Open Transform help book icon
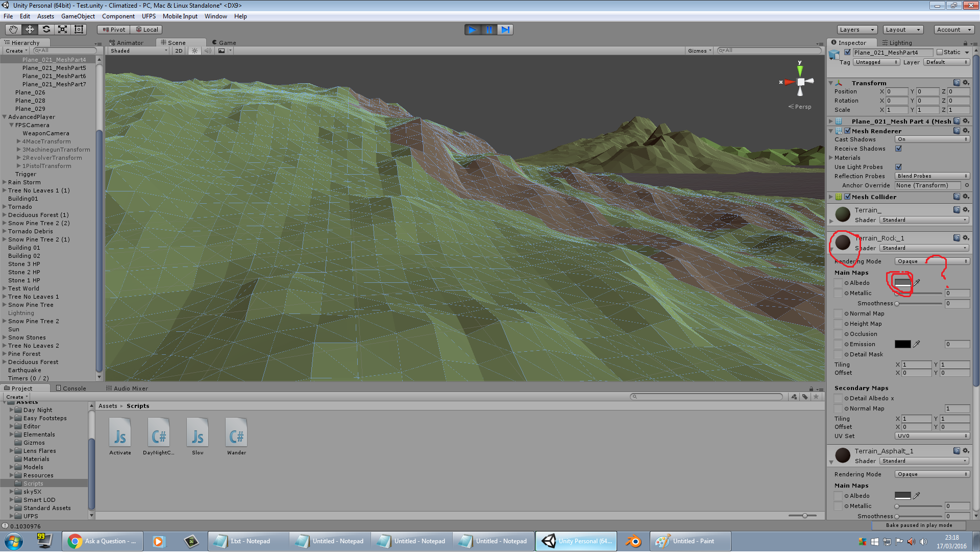Screen dimensions: 980x556 click(x=957, y=83)
